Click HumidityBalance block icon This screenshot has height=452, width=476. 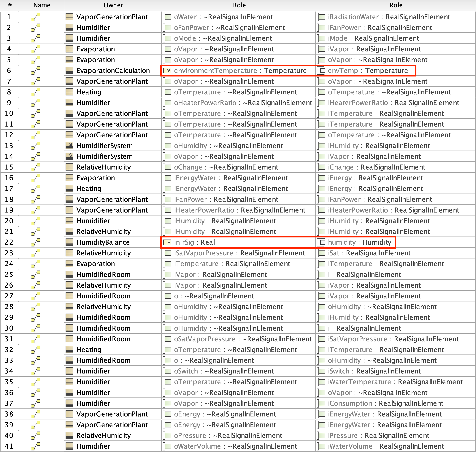click(70, 242)
